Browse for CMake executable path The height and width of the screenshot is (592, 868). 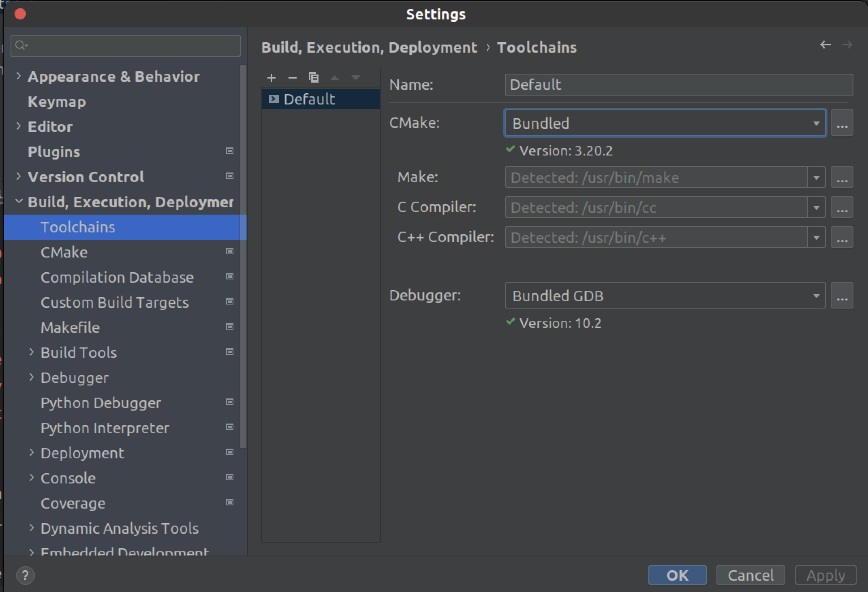[842, 123]
